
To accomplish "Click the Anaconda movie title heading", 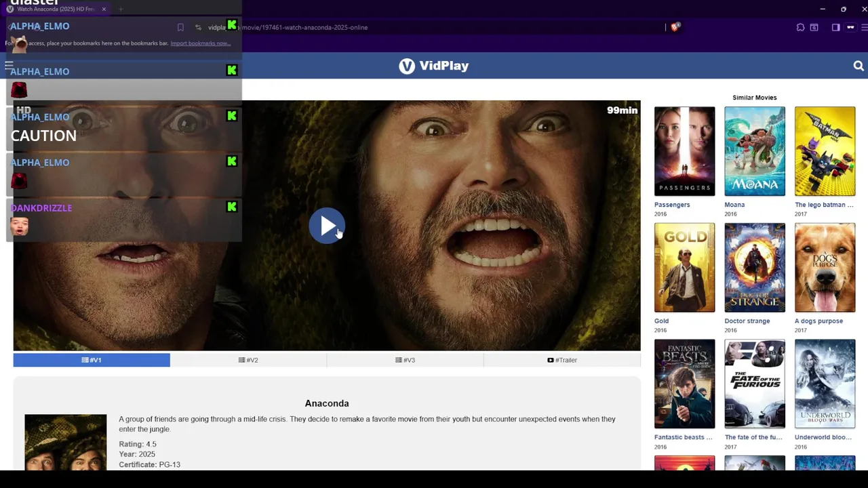I will pos(327,403).
